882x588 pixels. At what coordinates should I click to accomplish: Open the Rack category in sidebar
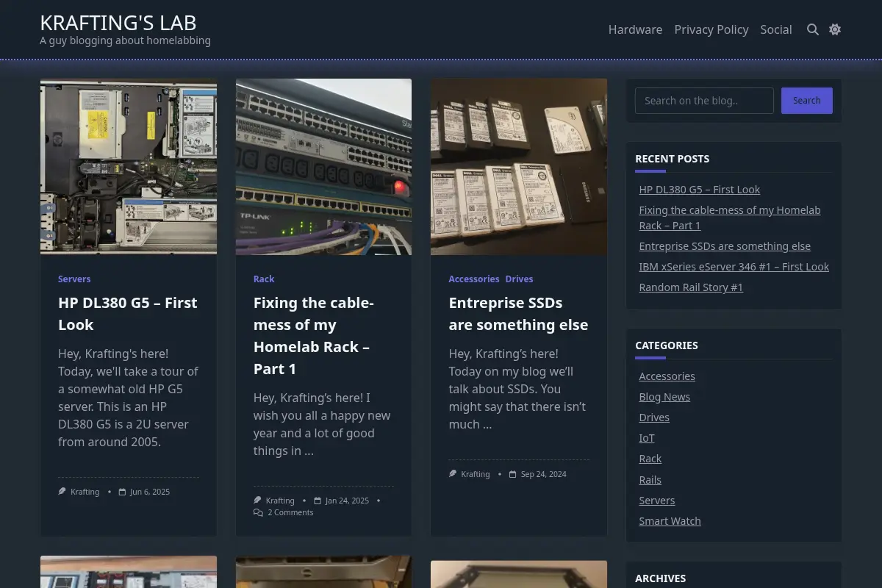point(650,459)
